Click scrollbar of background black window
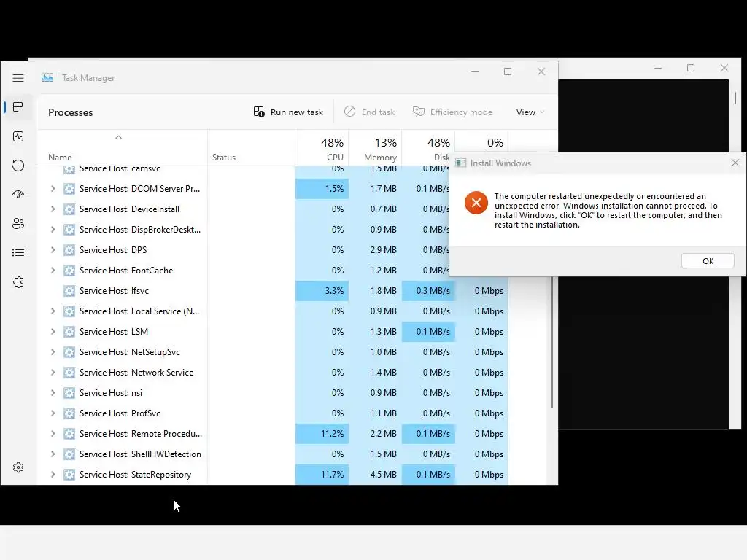Image resolution: width=747 pixels, height=560 pixels. tap(735, 98)
